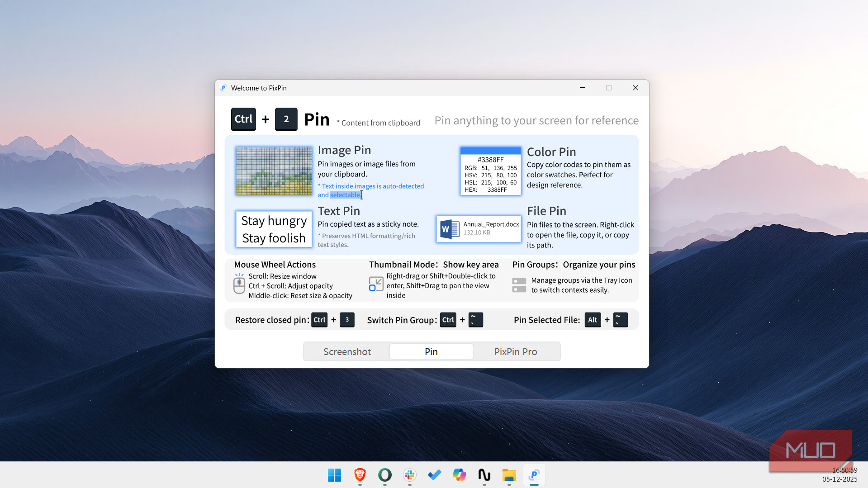Open File Explorer from the taskbar
868x488 pixels.
click(x=509, y=475)
